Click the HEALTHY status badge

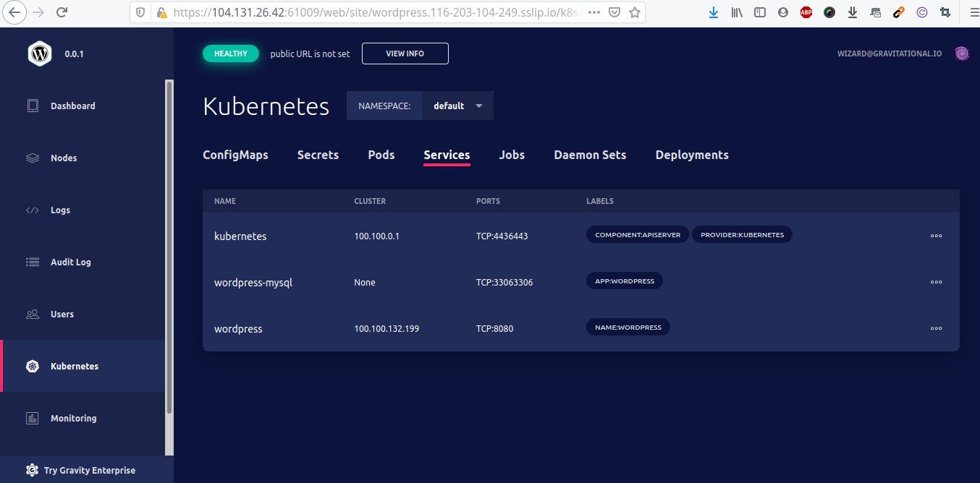click(x=231, y=54)
